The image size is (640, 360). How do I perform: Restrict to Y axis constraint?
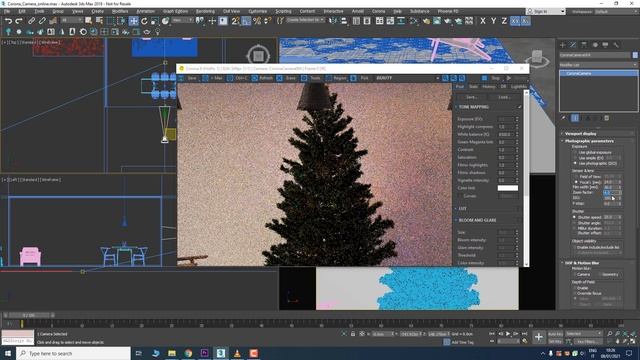[x=493, y=20]
